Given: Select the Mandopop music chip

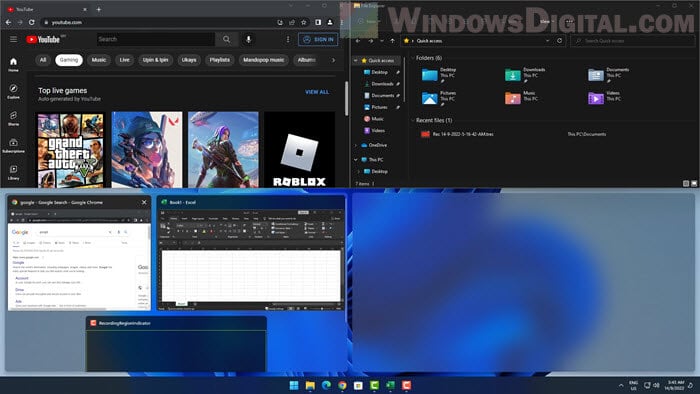Looking at the screenshot, I should tap(263, 60).
